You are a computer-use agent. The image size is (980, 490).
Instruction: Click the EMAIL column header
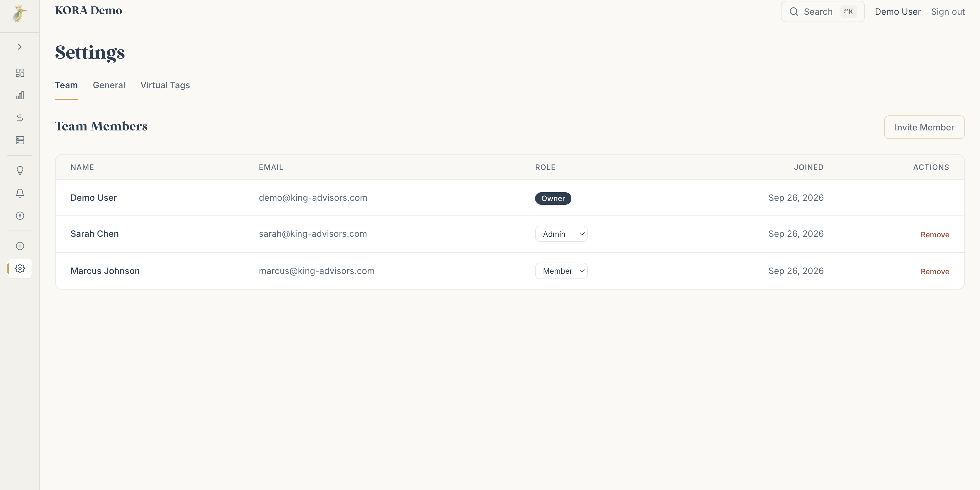click(x=271, y=167)
